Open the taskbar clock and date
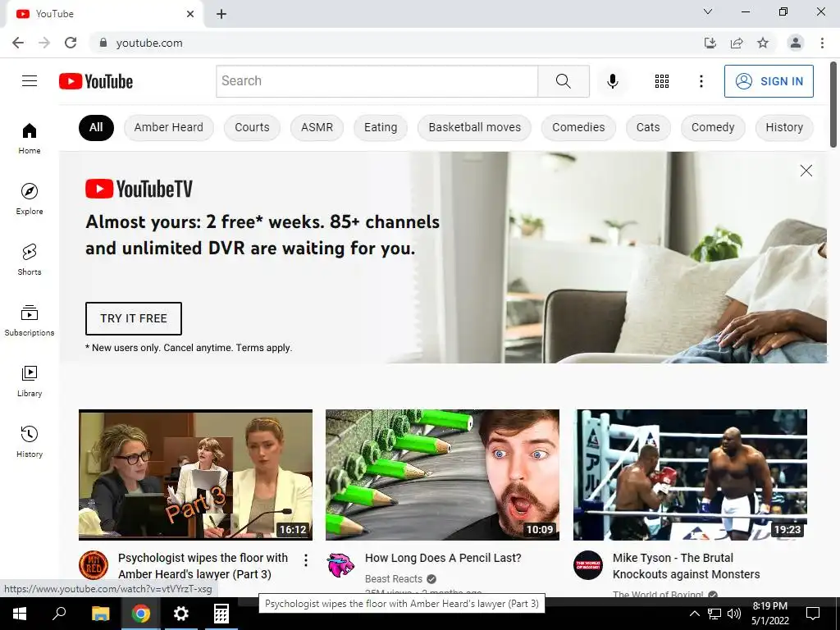Image resolution: width=840 pixels, height=630 pixels. 769,614
